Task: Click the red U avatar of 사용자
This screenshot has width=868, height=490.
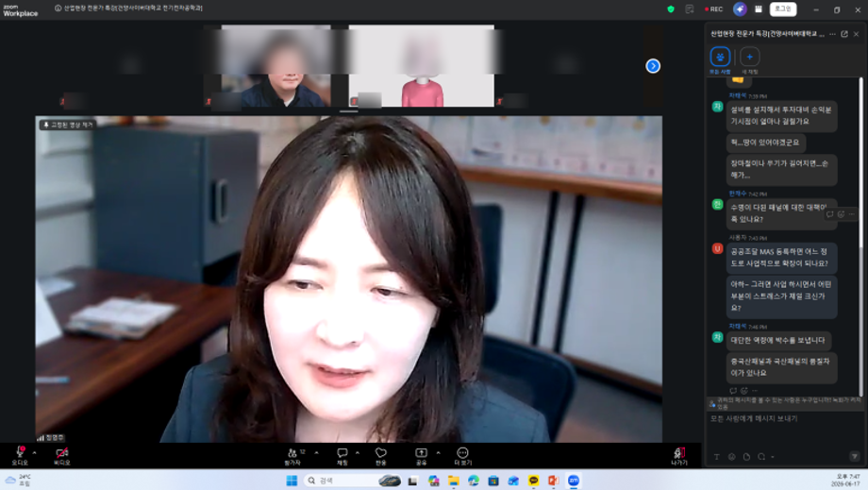Action: tap(717, 248)
